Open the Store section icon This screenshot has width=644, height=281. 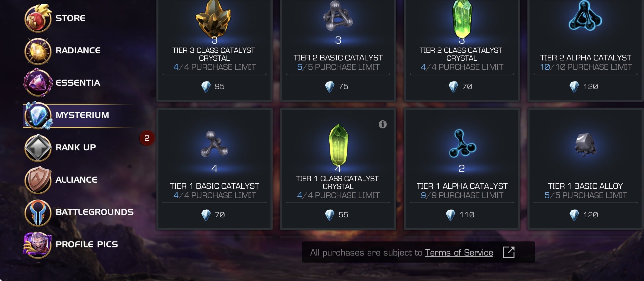(38, 18)
